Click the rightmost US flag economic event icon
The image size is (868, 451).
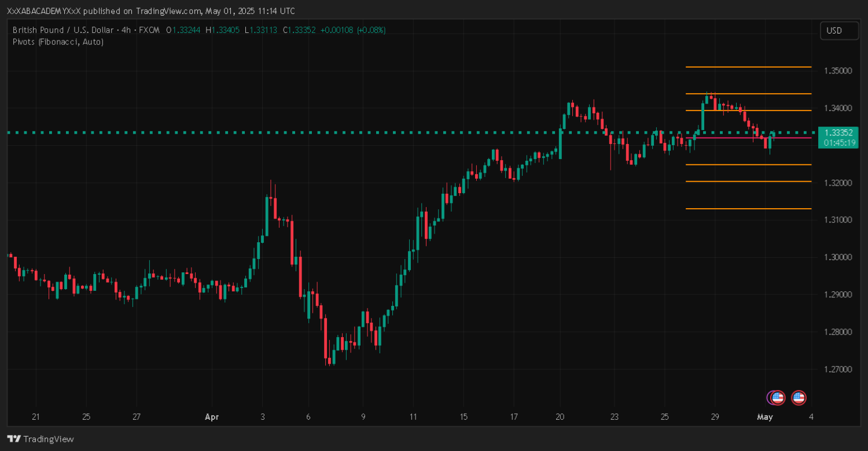[799, 397]
